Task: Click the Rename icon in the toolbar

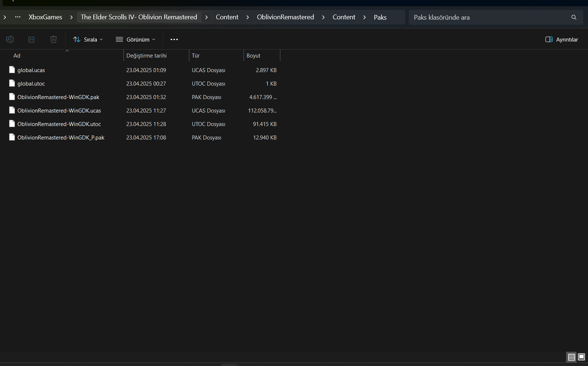Action: pyautogui.click(x=10, y=39)
